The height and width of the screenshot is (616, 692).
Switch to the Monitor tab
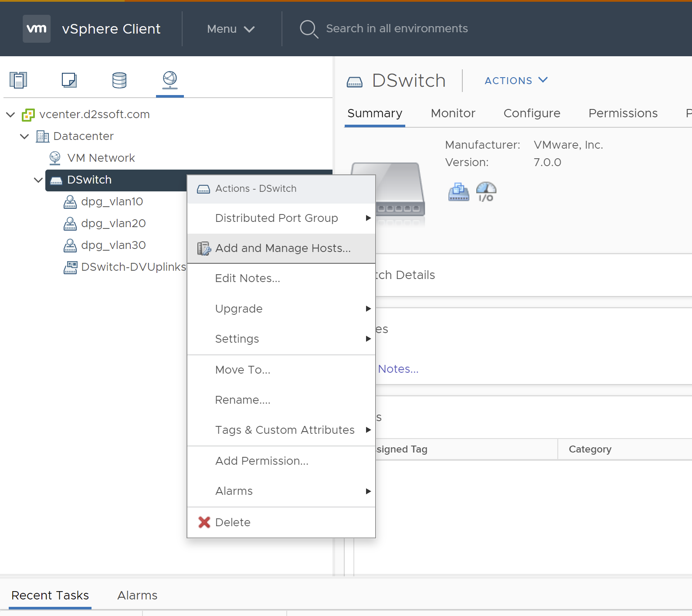point(453,113)
